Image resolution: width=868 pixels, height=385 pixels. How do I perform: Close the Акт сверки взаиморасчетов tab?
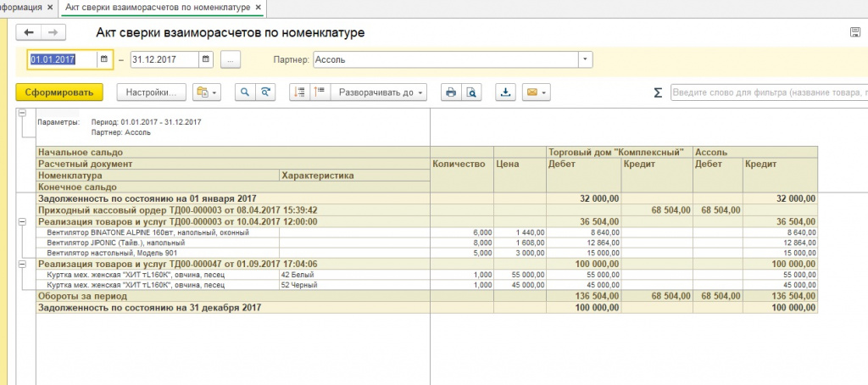coord(258,8)
